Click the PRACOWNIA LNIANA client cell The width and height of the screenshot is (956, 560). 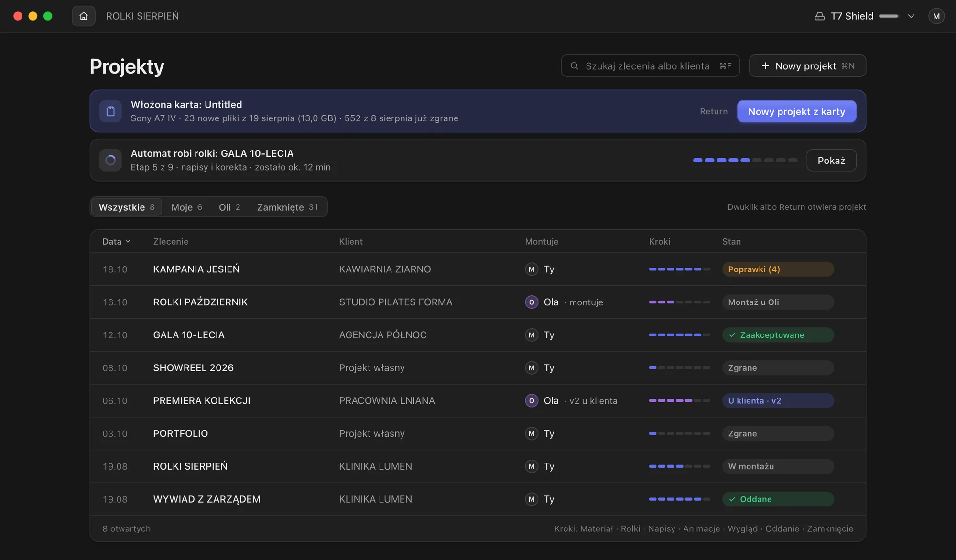(387, 401)
